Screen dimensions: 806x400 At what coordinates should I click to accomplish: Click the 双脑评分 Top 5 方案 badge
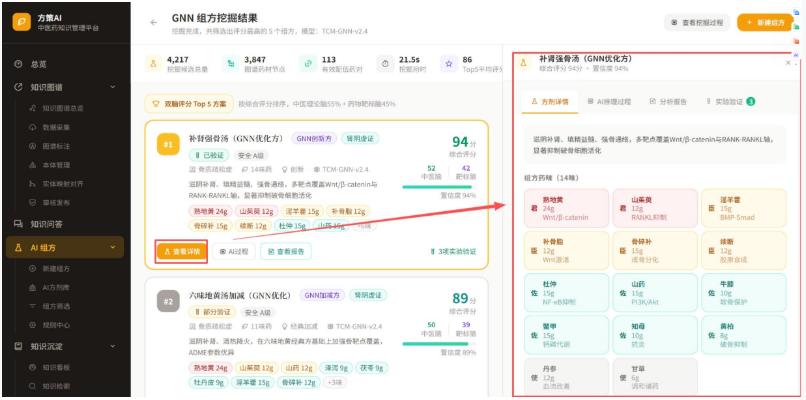point(189,103)
